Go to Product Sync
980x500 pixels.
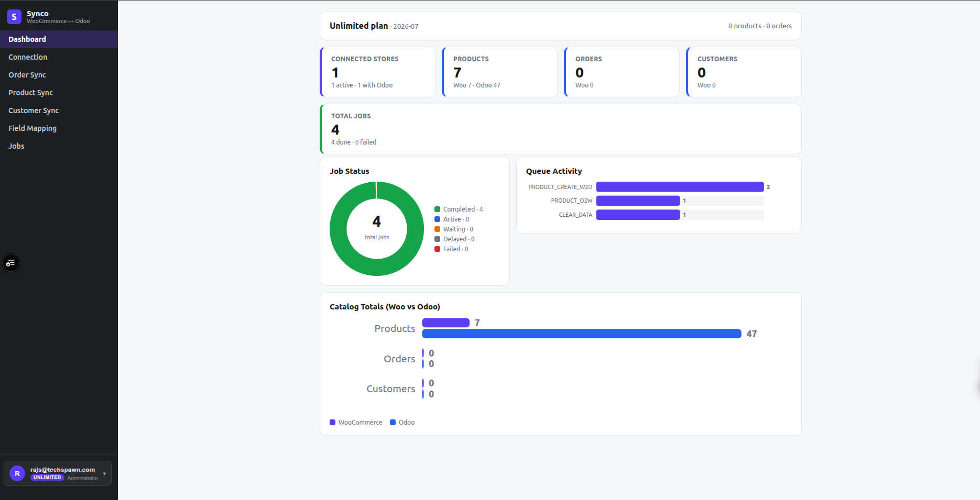[x=59, y=93]
